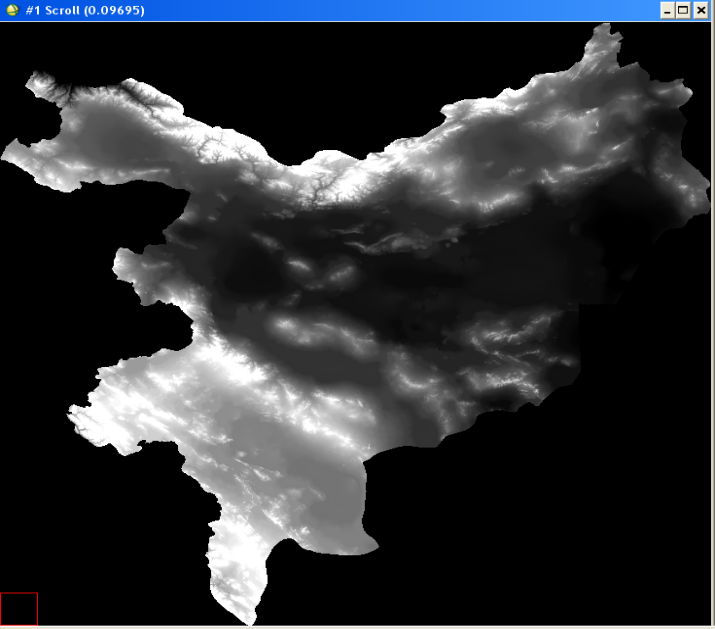This screenshot has height=629, width=715.
Task: Maximize the #1 Scroll window
Action: 684,10
